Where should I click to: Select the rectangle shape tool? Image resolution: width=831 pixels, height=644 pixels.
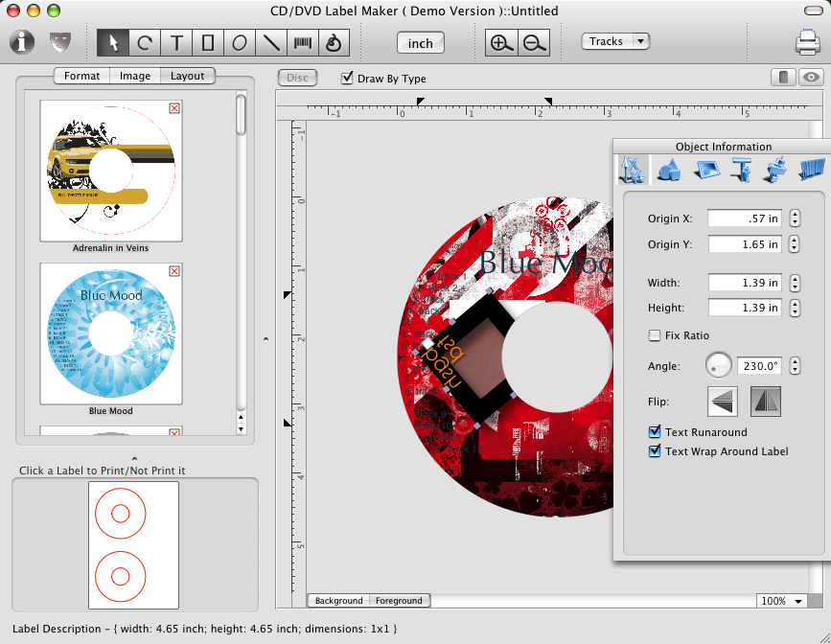(208, 43)
